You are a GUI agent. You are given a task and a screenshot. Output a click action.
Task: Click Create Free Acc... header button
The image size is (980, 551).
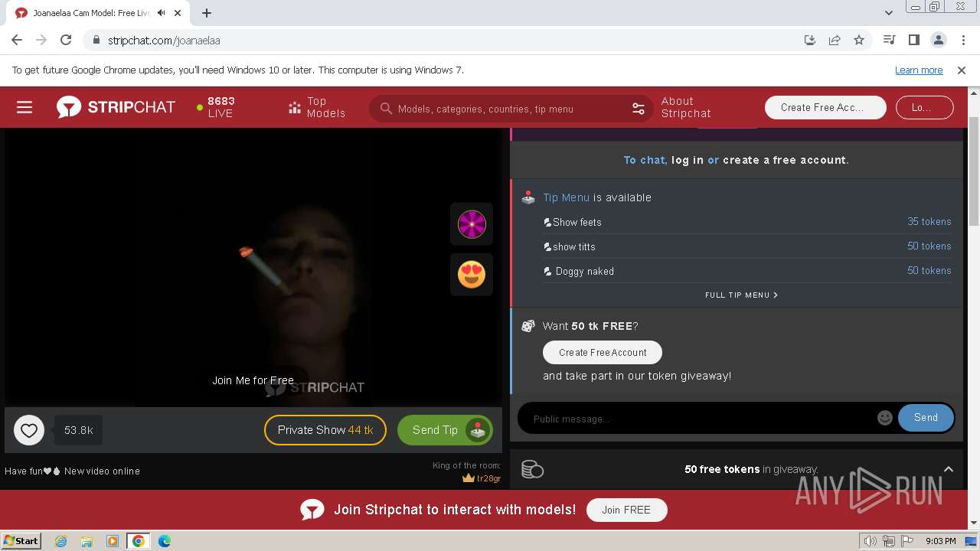[x=825, y=107]
